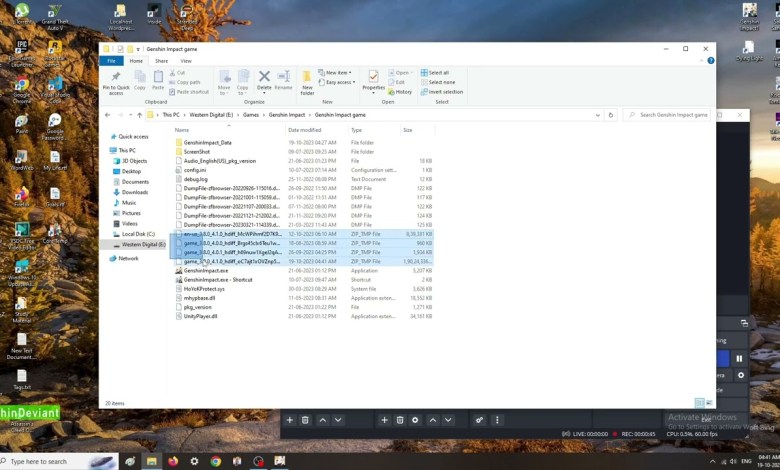The image size is (780, 470).
Task: Click Select none in ribbon
Action: pos(438,82)
